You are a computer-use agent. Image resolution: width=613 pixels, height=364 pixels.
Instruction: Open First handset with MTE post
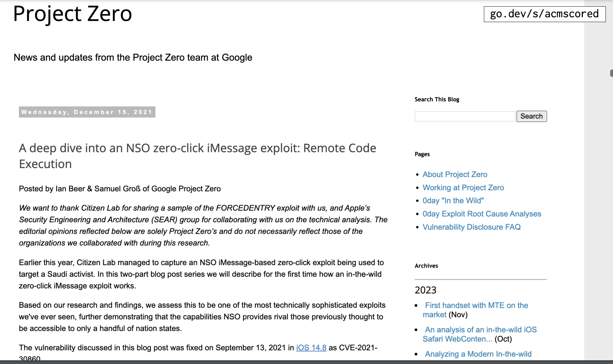(476, 306)
